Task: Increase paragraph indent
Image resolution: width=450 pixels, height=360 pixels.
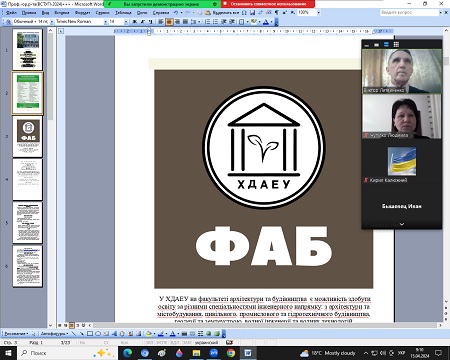Action: (x=232, y=22)
